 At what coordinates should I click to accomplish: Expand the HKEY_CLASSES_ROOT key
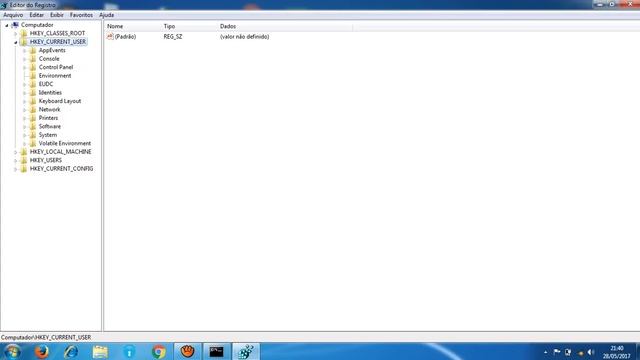coord(16,33)
